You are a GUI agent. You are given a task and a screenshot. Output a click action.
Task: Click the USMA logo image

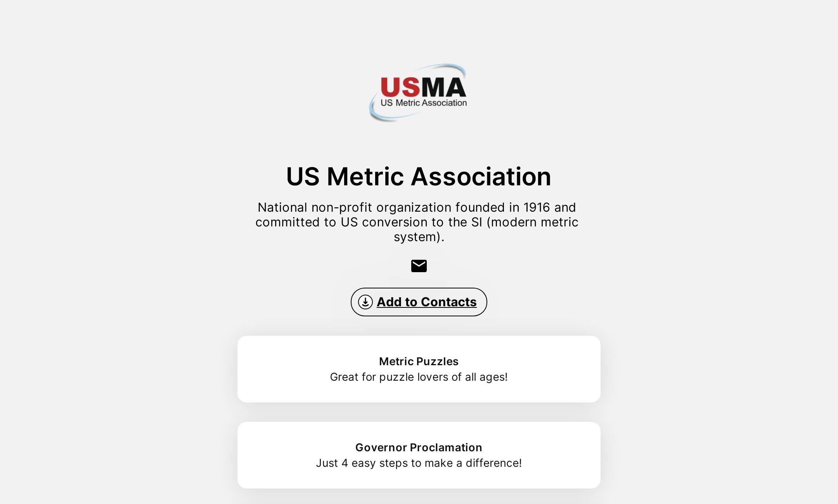pos(418,91)
